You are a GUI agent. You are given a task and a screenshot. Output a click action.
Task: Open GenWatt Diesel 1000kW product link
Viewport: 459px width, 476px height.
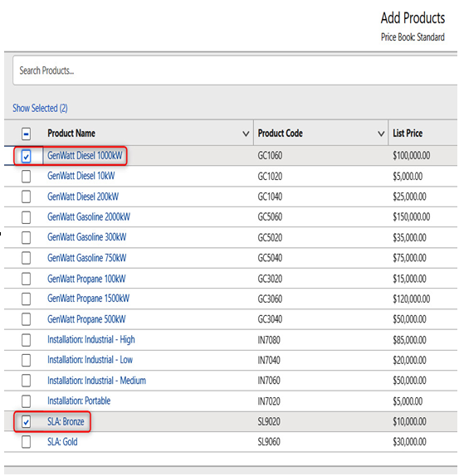(x=85, y=155)
